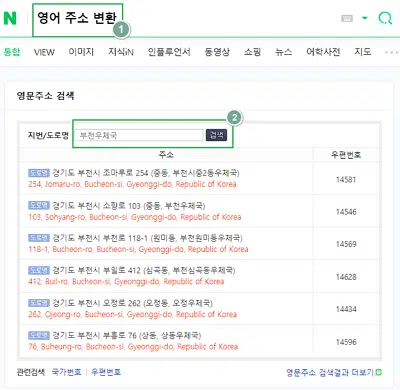Image resolution: width=400 pixels, height=390 pixels.
Task: Click the 우편번호 column header
Action: pyautogui.click(x=346, y=155)
